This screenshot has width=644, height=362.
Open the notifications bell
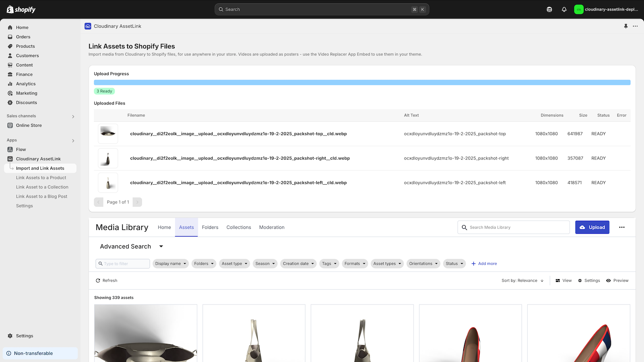pyautogui.click(x=564, y=9)
